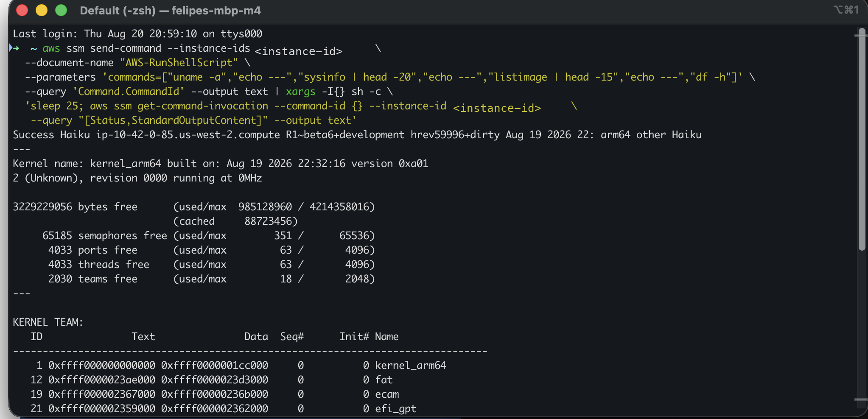Screen dimensions: 868x419
Task: Click the 'ecam' module row name
Action: 387,394
